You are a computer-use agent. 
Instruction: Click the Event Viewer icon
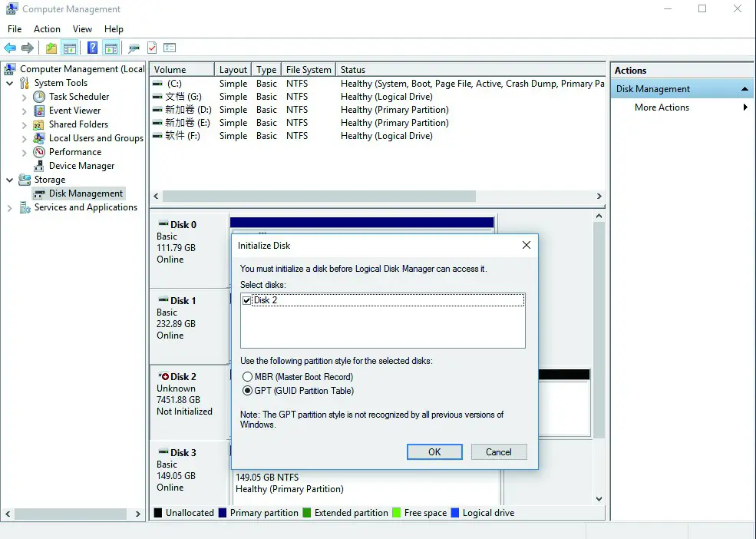[39, 111]
